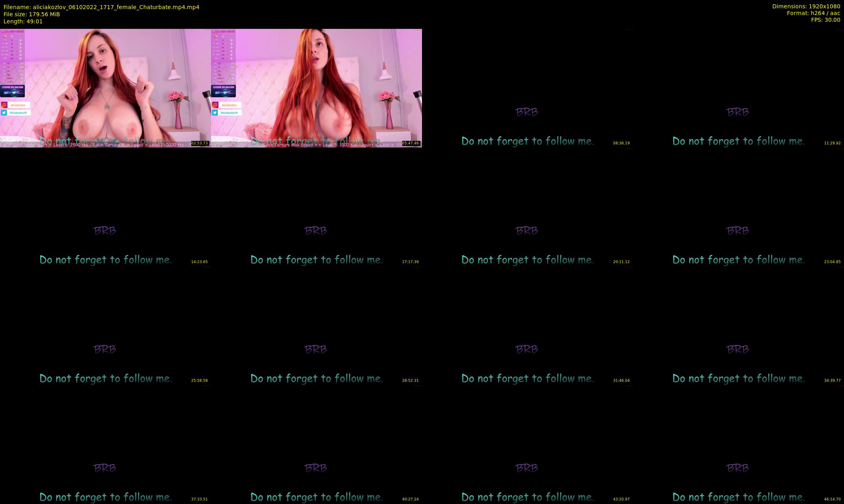Click 'Do not forget to follow me.' in 37:33.51 frame

pos(106,497)
